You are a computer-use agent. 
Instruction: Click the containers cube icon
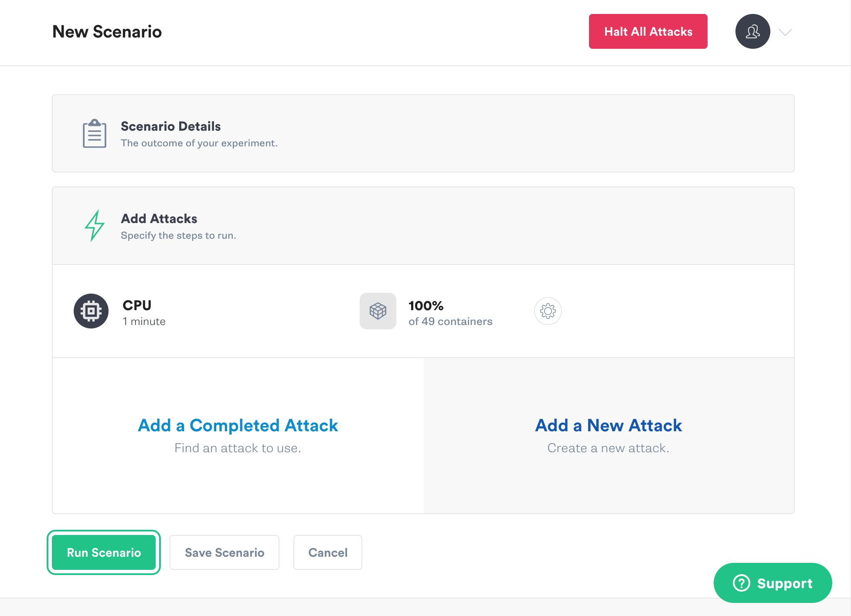click(x=378, y=311)
